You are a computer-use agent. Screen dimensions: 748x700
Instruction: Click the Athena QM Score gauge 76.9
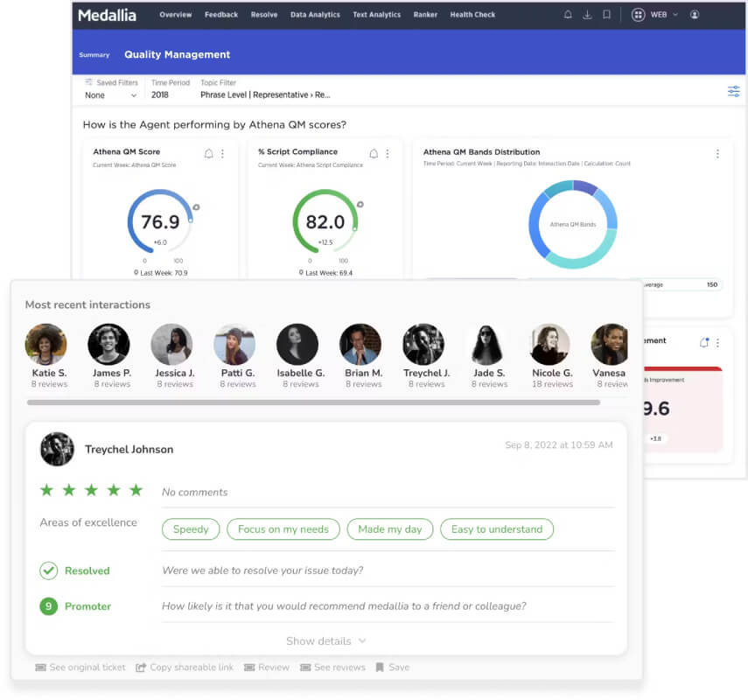coord(160,222)
